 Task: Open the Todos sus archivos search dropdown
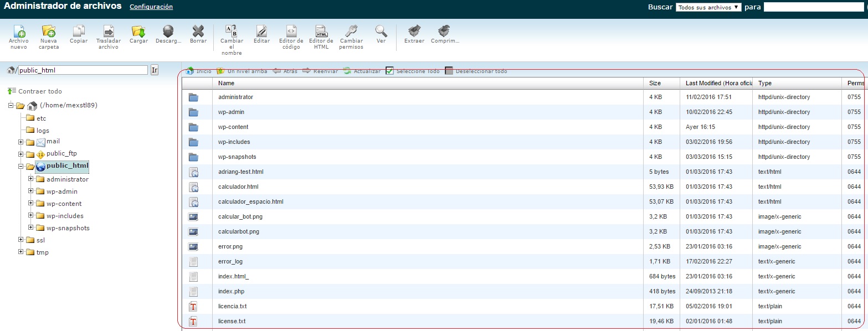click(x=708, y=7)
